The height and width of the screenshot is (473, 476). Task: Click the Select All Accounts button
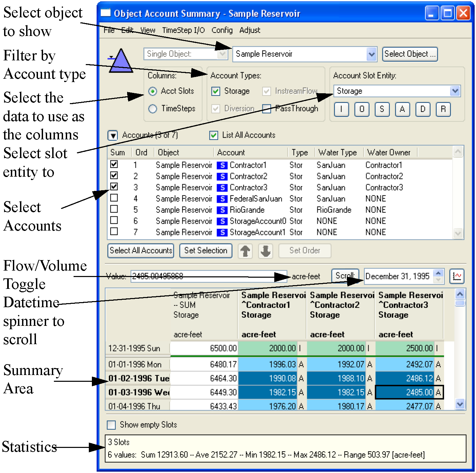click(x=141, y=251)
